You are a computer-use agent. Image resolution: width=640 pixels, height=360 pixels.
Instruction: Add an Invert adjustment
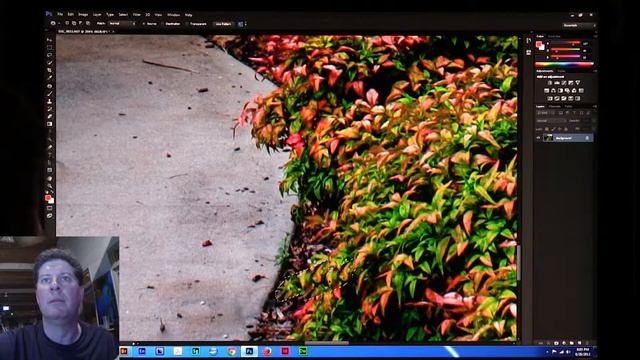point(550,98)
